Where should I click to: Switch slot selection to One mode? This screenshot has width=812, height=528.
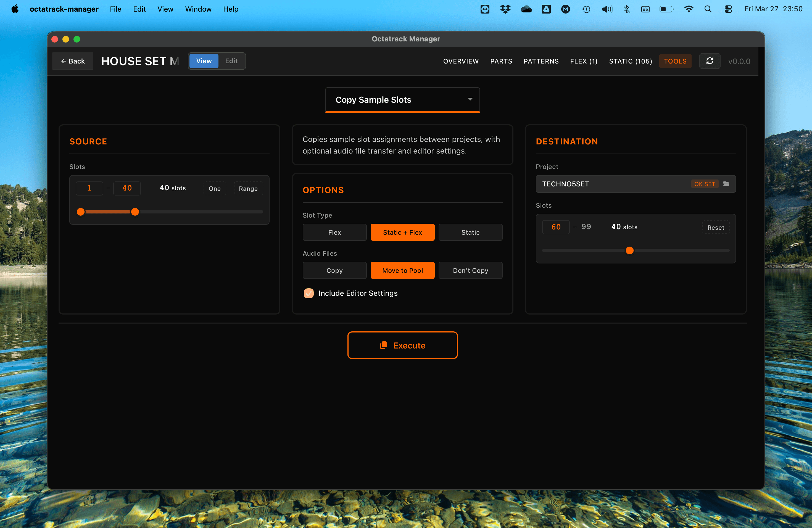coord(214,188)
